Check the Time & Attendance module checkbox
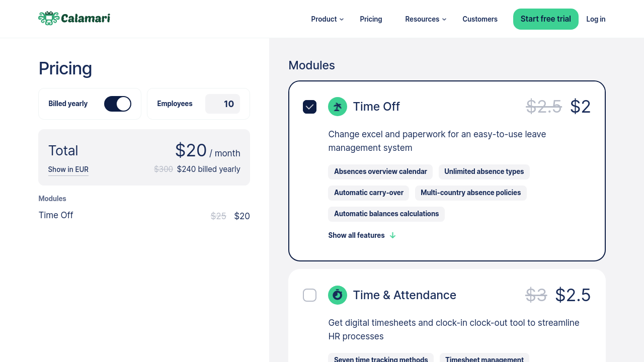 pyautogui.click(x=310, y=295)
